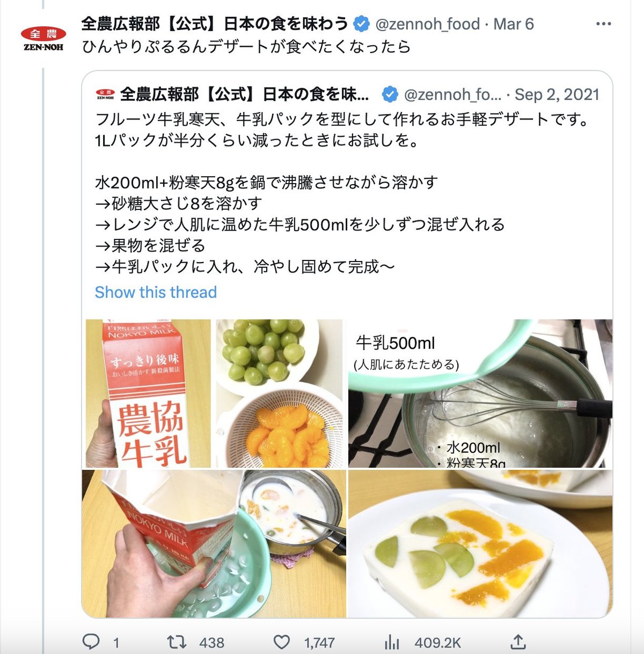This screenshot has width=644, height=654.
Task: Open the reply comment icon
Action: coord(91,642)
